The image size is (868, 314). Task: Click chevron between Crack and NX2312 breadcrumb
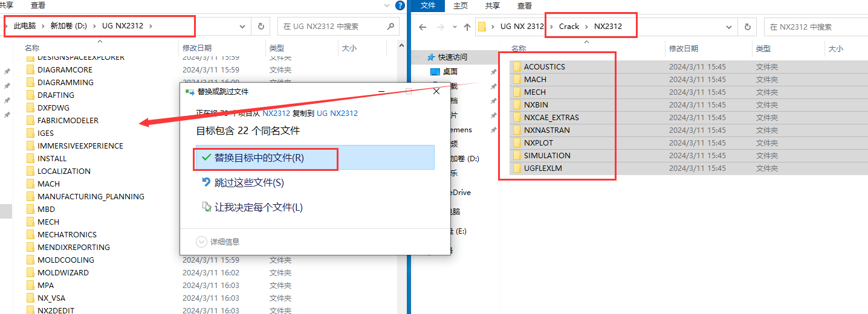coord(587,27)
